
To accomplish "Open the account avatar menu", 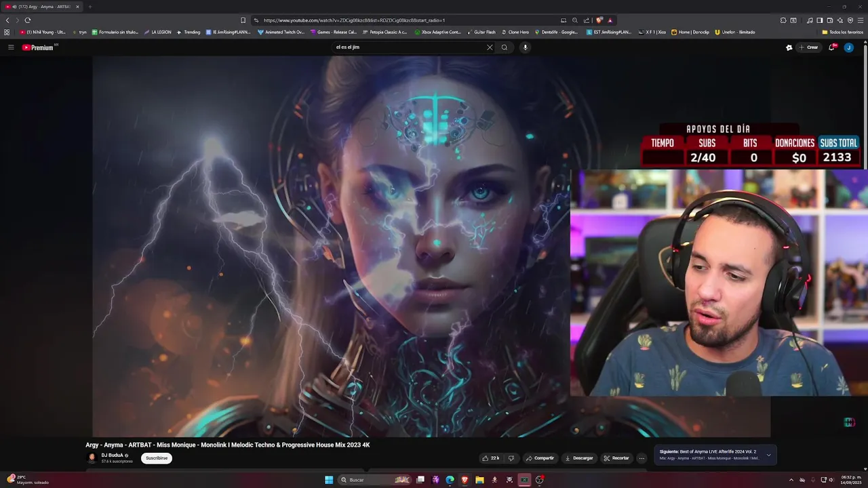I will pos(848,47).
